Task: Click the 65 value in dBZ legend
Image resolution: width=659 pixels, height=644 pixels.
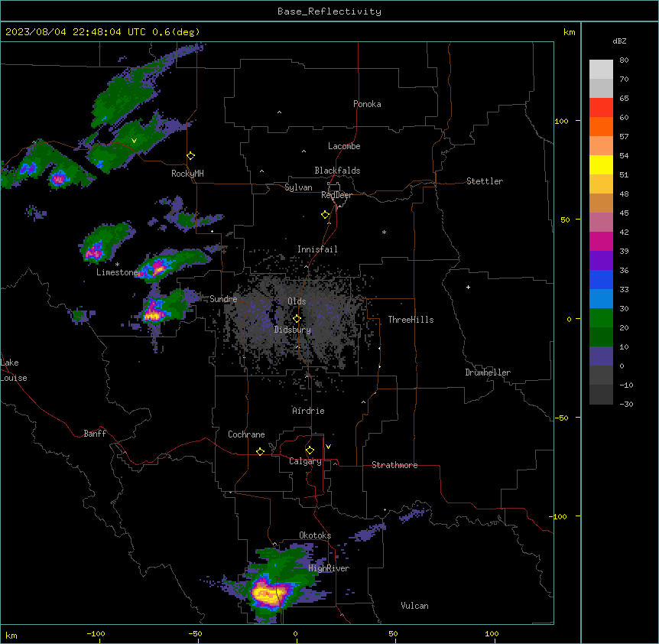Action: coord(624,99)
